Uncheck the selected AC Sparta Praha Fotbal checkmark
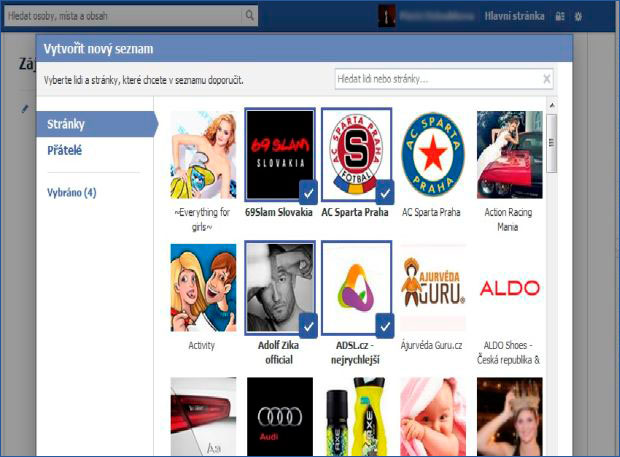620x457 pixels. (385, 193)
